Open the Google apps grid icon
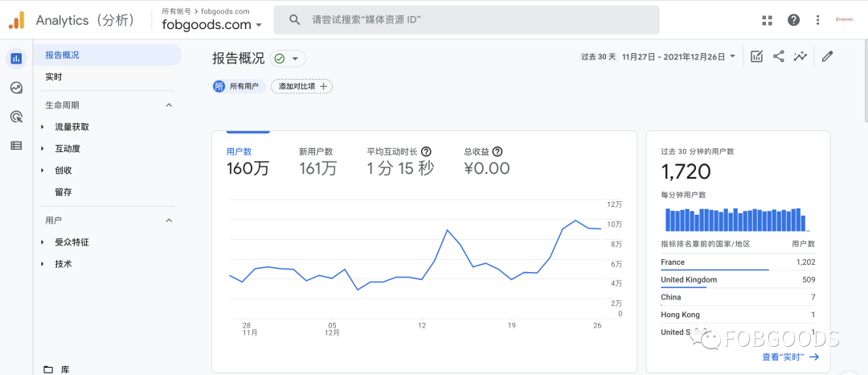 [767, 20]
